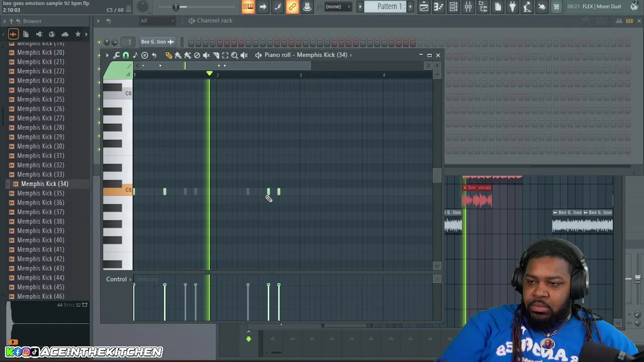This screenshot has height=362, width=644.
Task: Open the target channel speaker selector in the piano roll
Action: [259, 55]
